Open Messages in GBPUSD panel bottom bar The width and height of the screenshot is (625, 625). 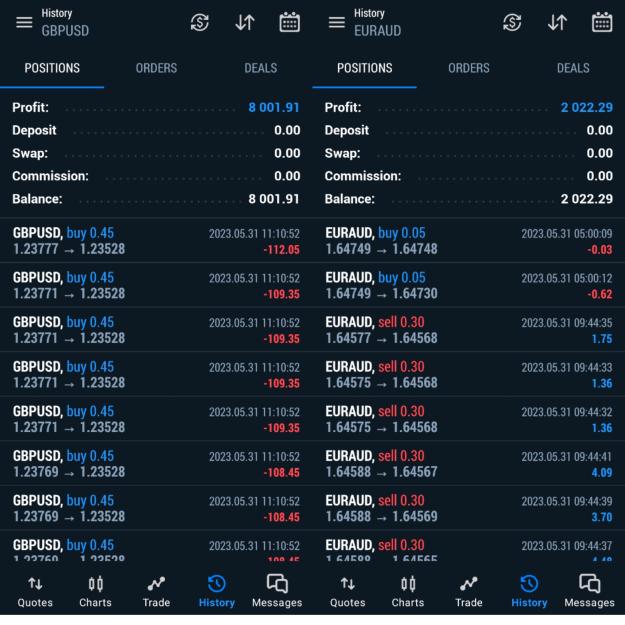click(x=277, y=592)
